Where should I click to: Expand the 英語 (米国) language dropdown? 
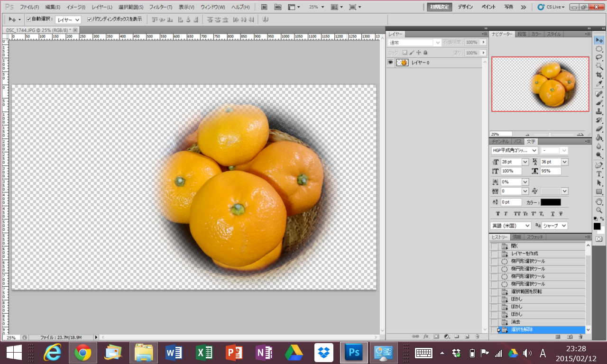526,226
